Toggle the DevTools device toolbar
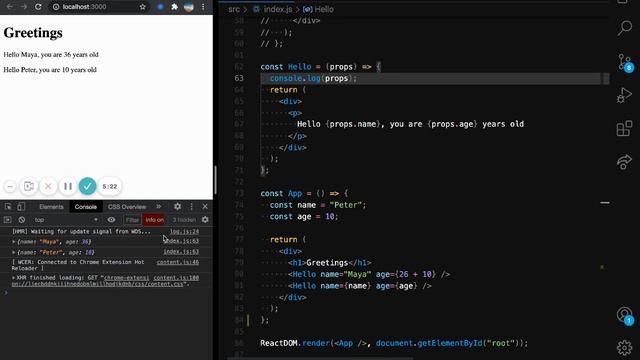Image resolution: width=640 pixels, height=360 pixels. point(21,207)
